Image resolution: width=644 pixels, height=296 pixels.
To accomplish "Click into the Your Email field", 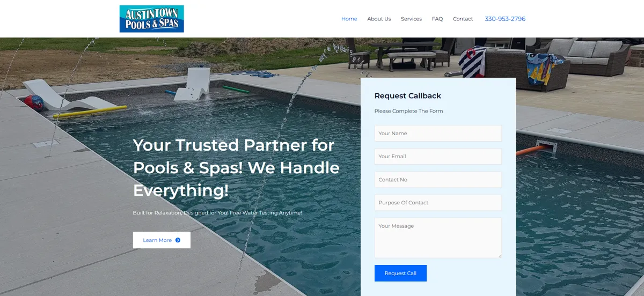I will 438,157.
